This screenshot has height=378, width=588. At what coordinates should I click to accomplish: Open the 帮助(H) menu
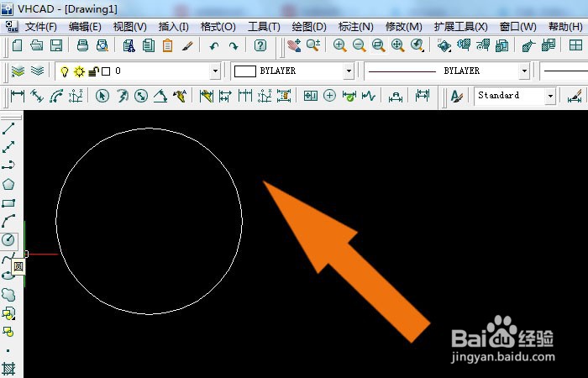pyautogui.click(x=565, y=27)
